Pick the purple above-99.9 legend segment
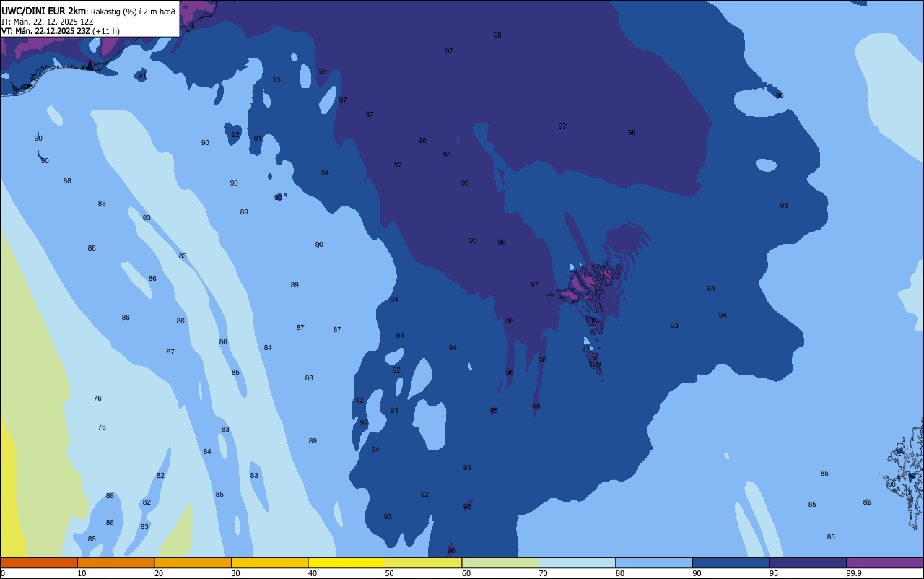The width and height of the screenshot is (924, 579). tap(885, 562)
